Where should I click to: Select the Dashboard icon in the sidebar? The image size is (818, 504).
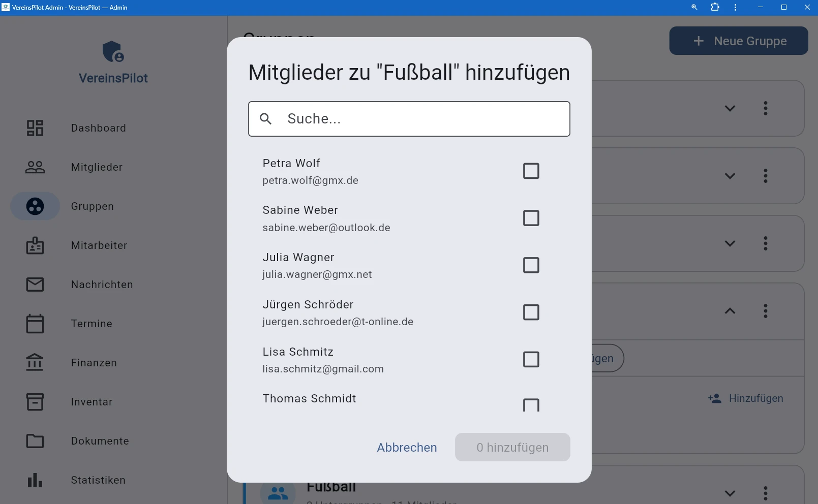(34, 128)
